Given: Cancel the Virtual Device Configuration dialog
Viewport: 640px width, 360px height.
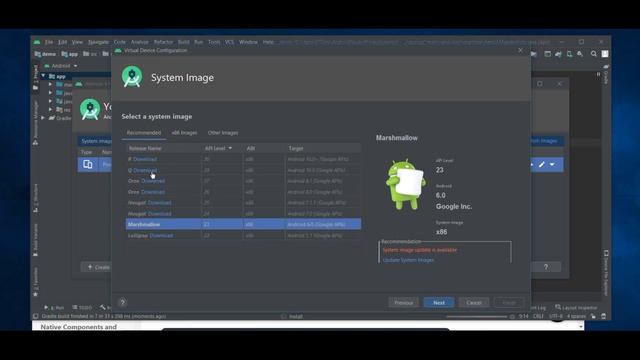Looking at the screenshot, I should pos(474,302).
